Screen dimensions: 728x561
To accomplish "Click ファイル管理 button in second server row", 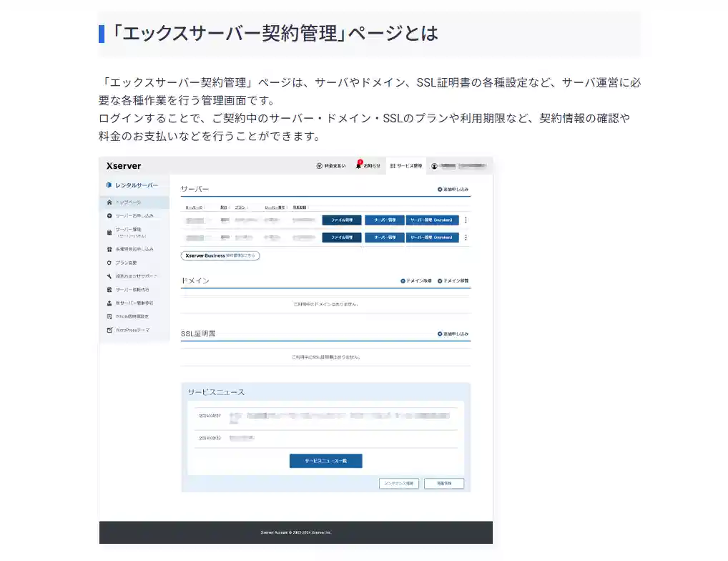I will (342, 238).
